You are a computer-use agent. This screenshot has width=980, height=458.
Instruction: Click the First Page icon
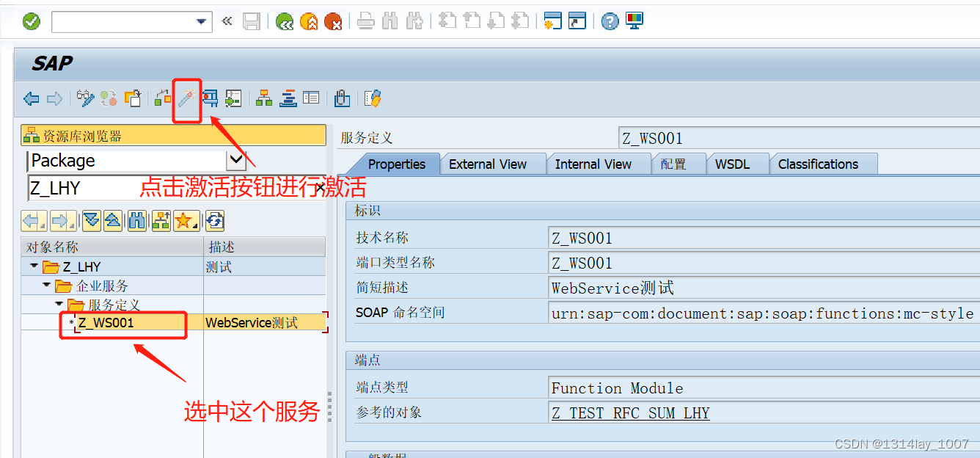coord(447,21)
